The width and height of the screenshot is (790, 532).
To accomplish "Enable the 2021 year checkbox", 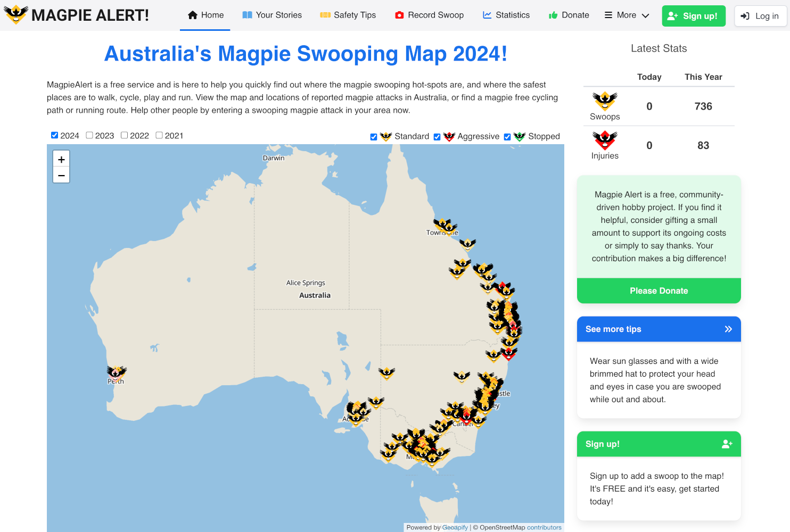I will 159,135.
